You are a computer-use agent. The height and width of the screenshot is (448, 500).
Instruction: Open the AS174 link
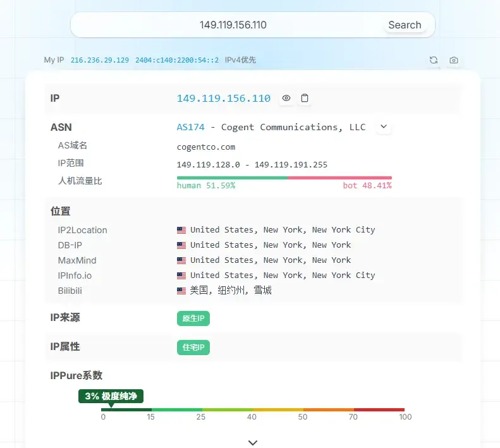coord(190,127)
